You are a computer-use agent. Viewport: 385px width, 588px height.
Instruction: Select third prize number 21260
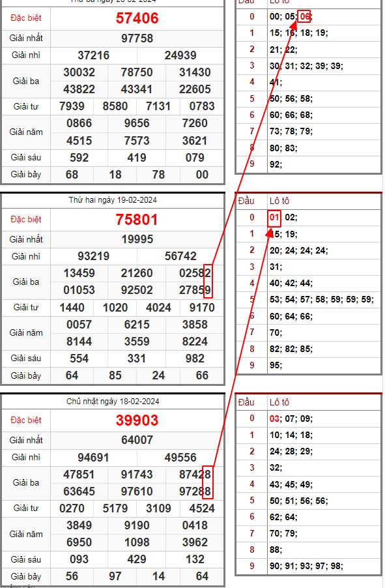click(x=137, y=273)
